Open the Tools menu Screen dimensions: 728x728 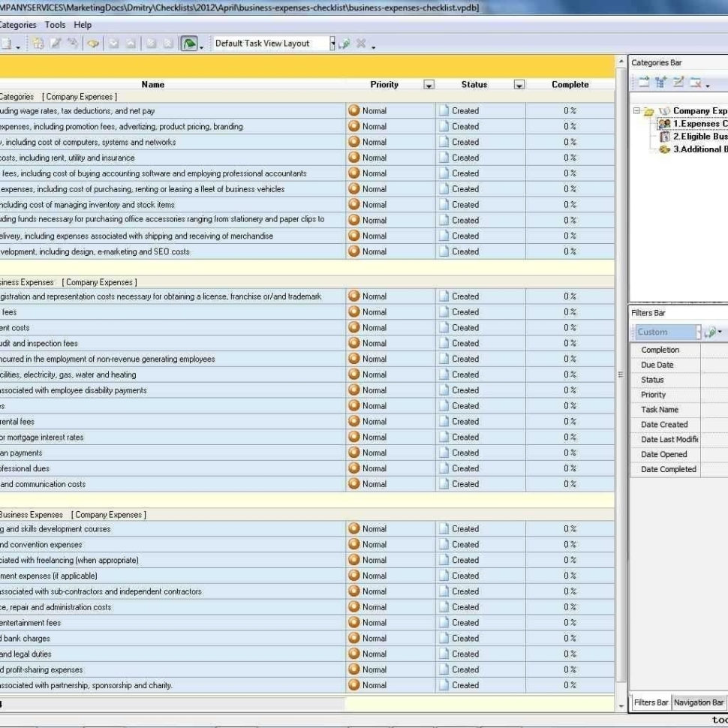[54, 24]
